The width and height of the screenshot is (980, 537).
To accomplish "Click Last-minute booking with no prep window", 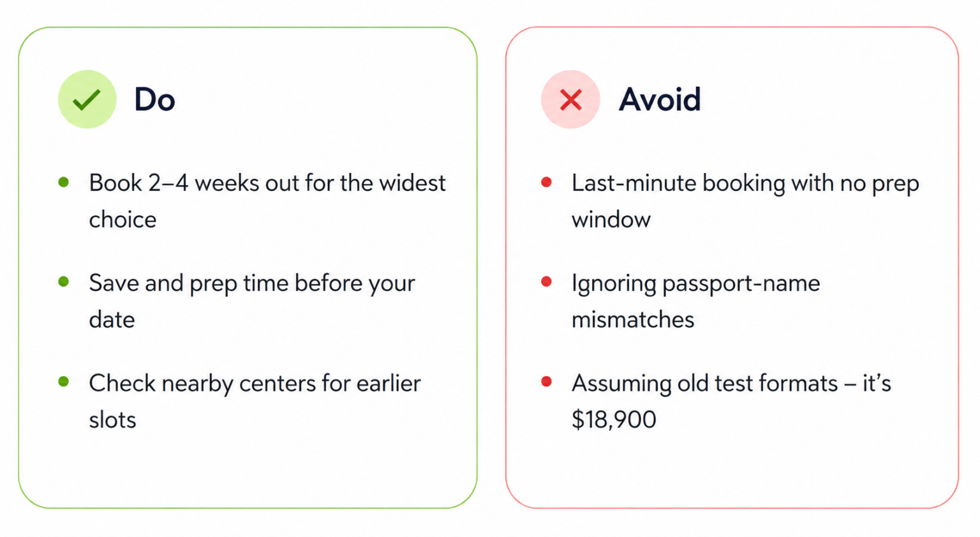I will [745, 200].
